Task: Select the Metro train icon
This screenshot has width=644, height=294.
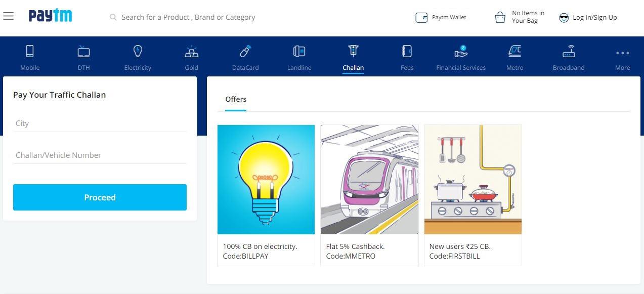Action: (x=514, y=51)
